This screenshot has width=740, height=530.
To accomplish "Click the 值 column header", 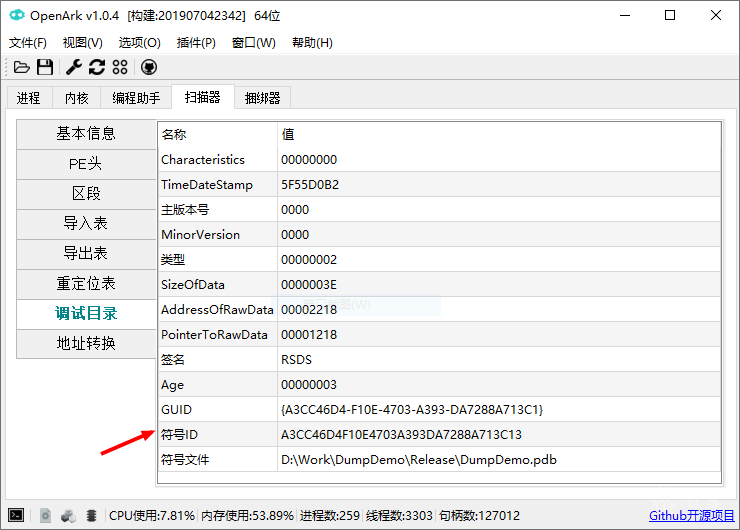I will [499, 135].
